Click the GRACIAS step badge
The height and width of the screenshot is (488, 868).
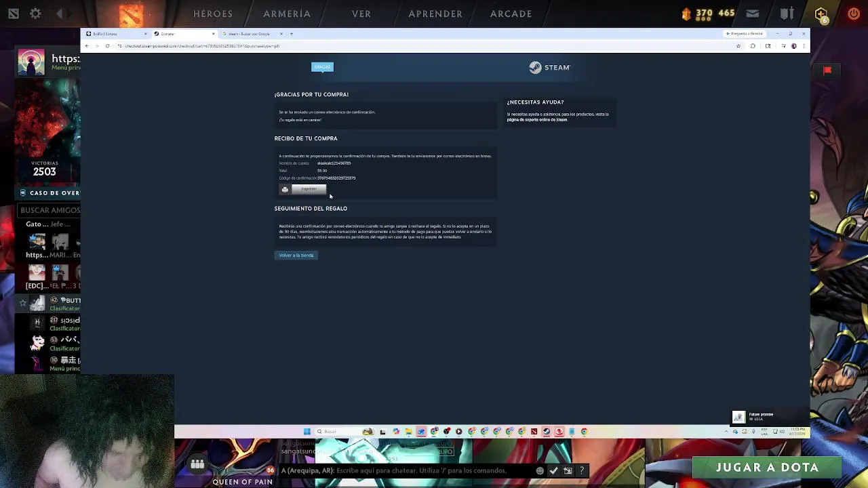point(322,66)
